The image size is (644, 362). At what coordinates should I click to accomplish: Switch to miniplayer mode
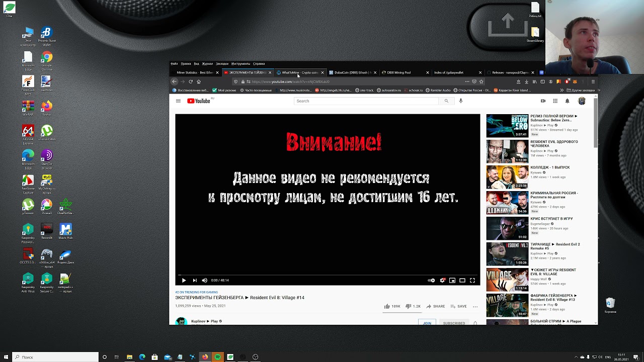pyautogui.click(x=452, y=280)
